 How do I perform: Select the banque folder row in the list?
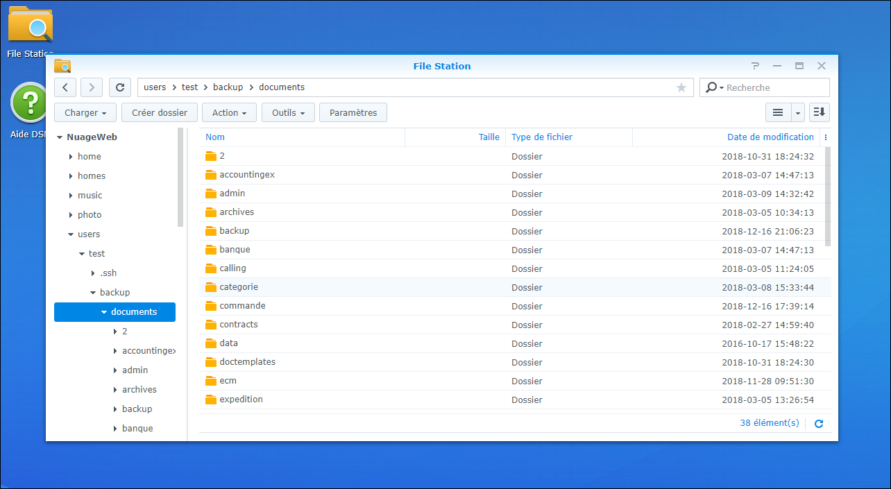515,250
